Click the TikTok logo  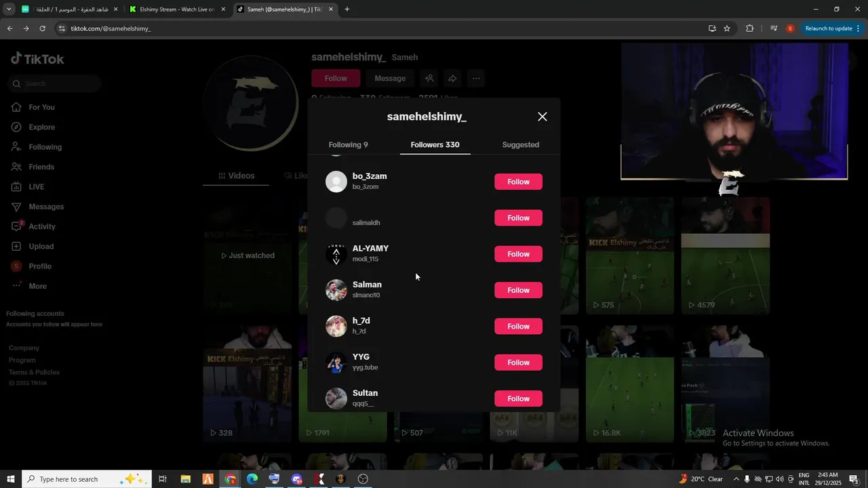pyautogui.click(x=37, y=59)
